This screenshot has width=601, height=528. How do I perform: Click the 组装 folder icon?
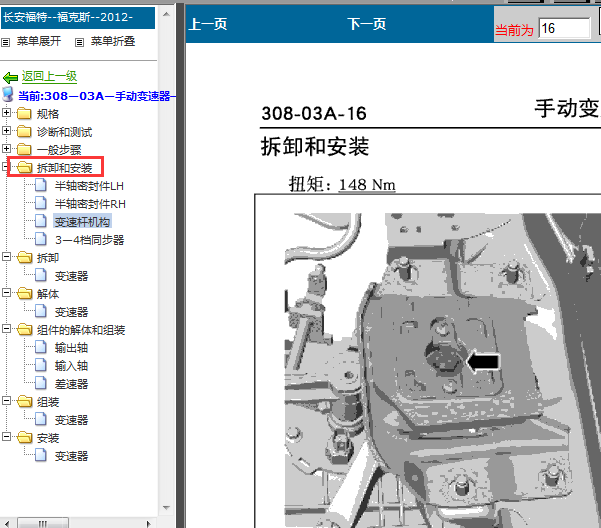25,402
